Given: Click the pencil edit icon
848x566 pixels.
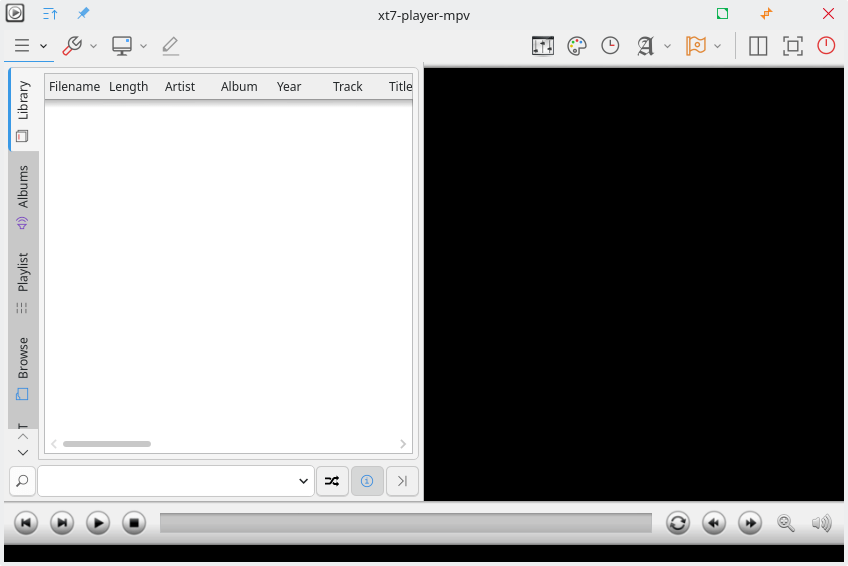Looking at the screenshot, I should tap(170, 45).
